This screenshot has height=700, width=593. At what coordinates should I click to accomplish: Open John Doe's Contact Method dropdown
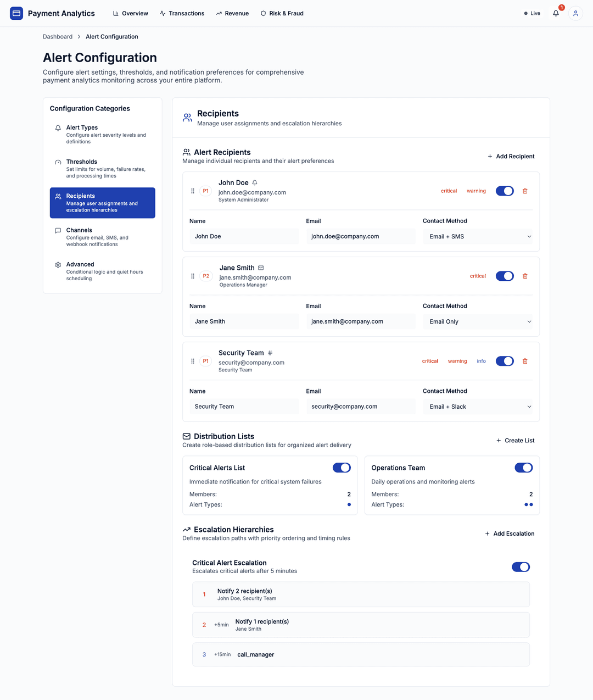coord(478,236)
